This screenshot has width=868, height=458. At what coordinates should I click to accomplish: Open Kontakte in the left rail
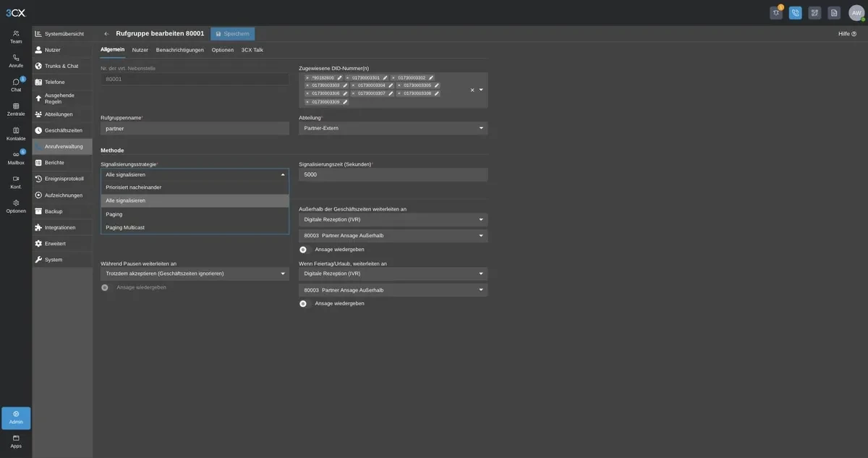point(16,134)
